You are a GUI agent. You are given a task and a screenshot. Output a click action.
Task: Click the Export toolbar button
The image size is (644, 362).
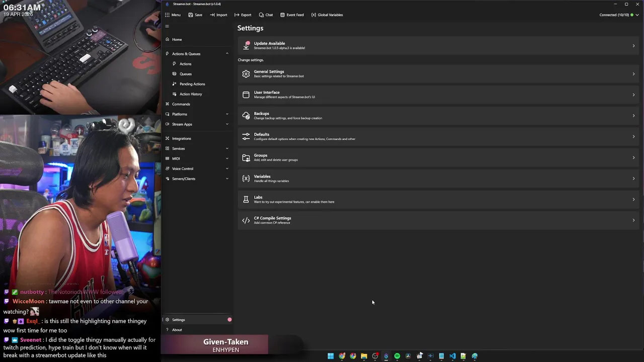point(243,15)
